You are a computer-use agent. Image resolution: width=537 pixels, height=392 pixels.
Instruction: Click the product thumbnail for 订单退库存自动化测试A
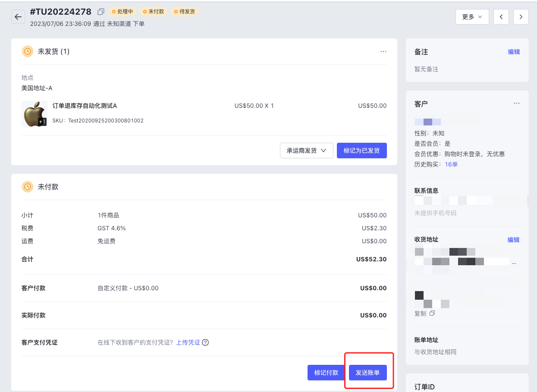click(34, 113)
